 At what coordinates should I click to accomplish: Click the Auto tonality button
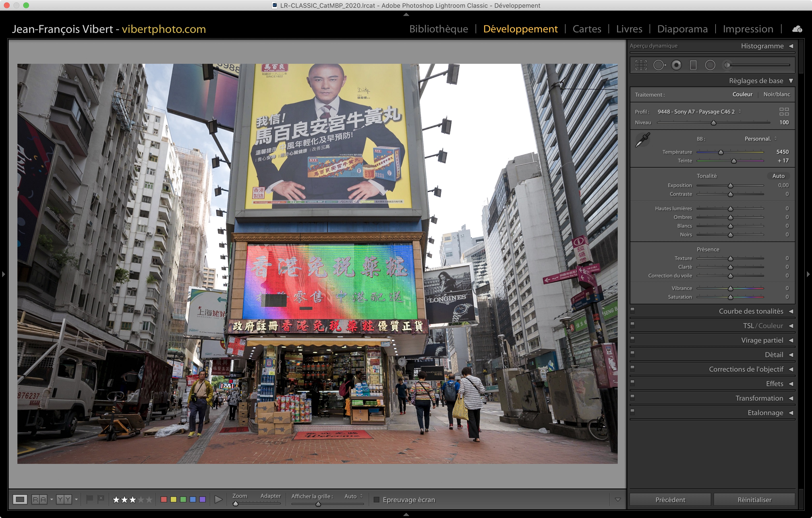point(778,176)
